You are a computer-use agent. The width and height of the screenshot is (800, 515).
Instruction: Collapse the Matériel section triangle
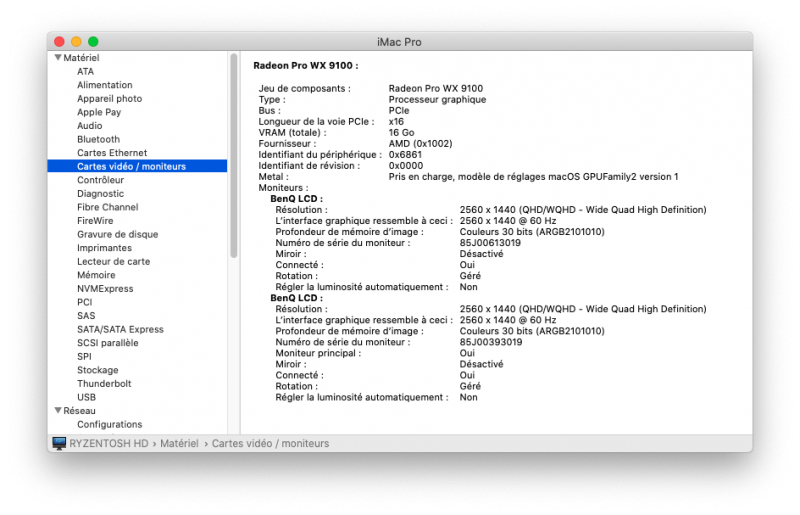(x=58, y=58)
